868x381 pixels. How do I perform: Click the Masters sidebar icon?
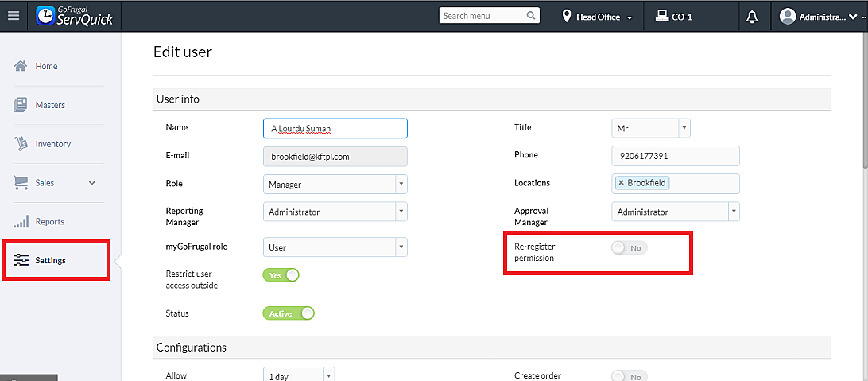(21, 105)
